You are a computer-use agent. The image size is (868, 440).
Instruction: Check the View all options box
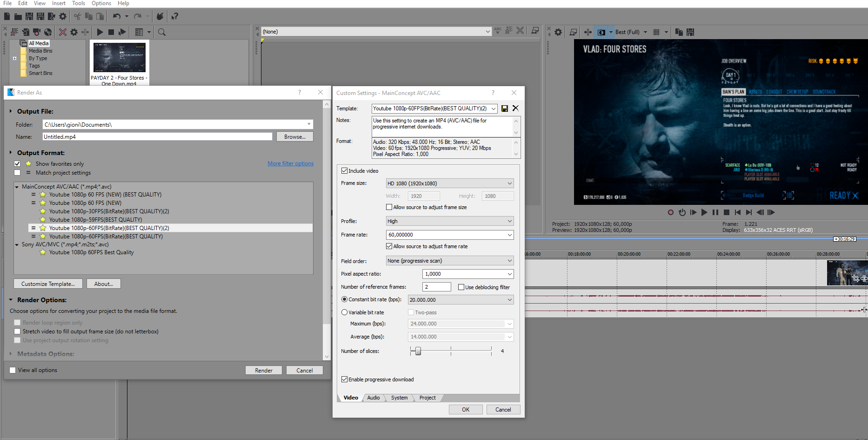13,370
